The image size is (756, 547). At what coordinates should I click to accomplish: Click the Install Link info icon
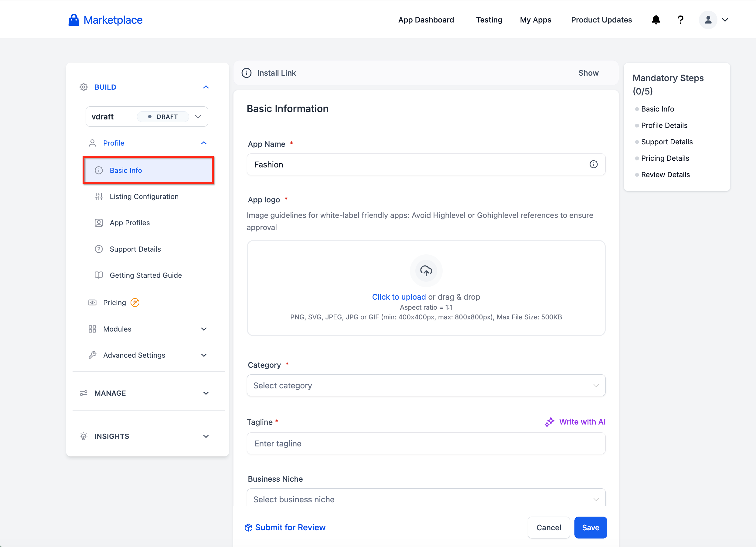coord(246,73)
